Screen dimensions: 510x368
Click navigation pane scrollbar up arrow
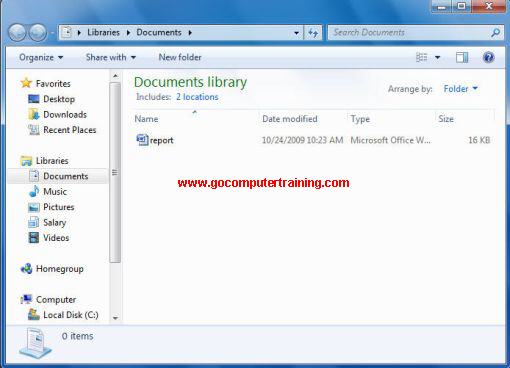pyautogui.click(x=115, y=76)
